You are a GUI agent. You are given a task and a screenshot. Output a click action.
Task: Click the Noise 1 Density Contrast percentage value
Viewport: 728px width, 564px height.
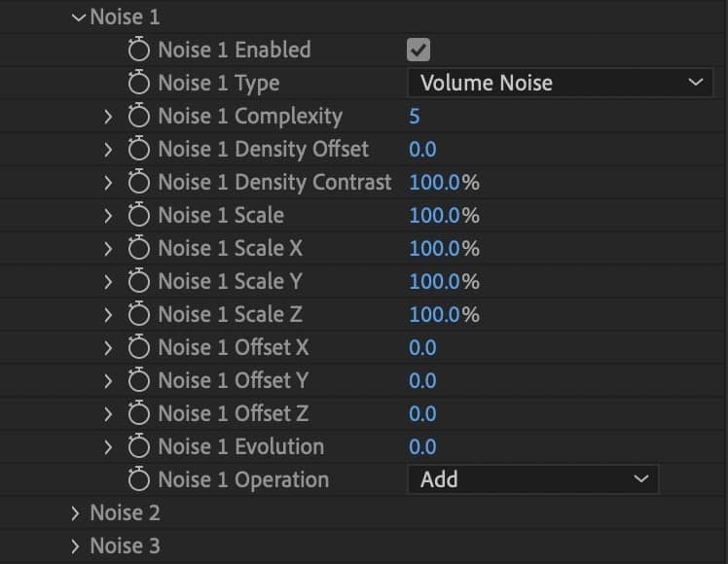pos(435,182)
